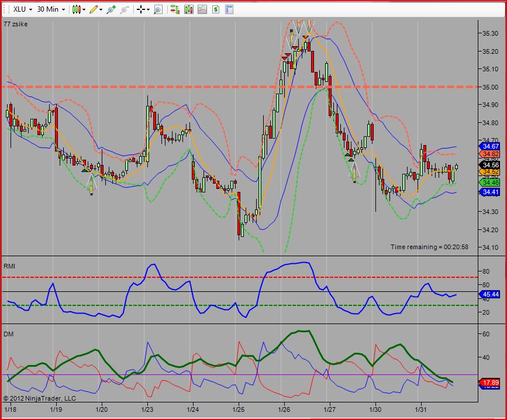507x420 pixels.
Task: Click the '77 zsike' chart label
Action: click(16, 24)
